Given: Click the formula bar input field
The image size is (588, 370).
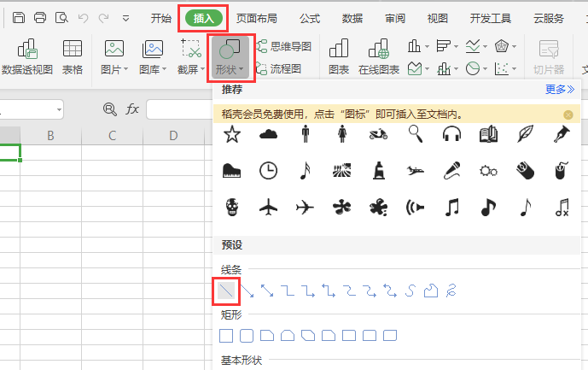Looking at the screenshot, I should coord(178,109).
